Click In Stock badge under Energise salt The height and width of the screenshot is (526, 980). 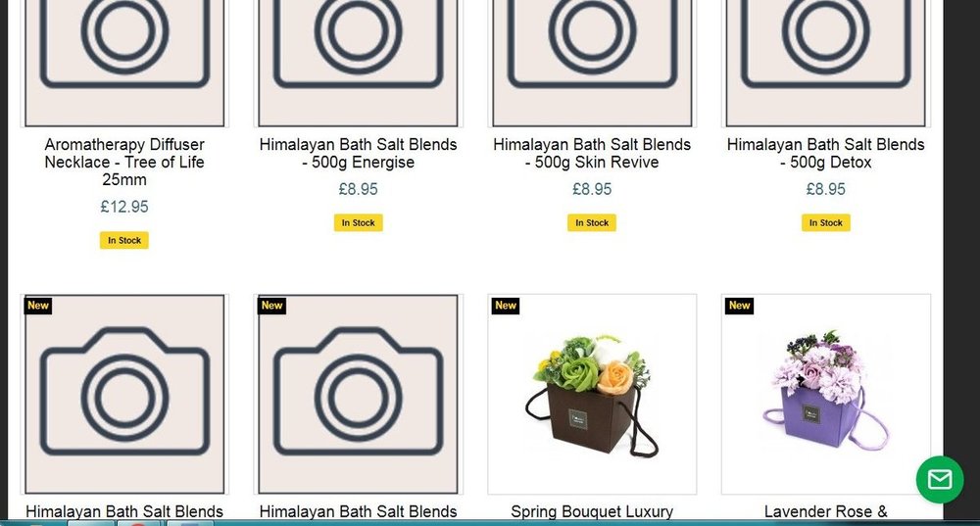[358, 223]
